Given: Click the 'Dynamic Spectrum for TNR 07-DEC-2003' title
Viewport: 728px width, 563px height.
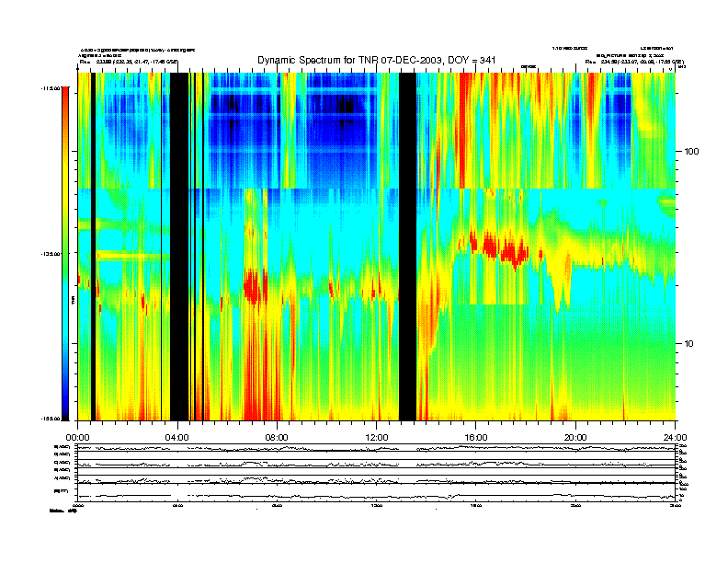Looking at the screenshot, I should [377, 60].
